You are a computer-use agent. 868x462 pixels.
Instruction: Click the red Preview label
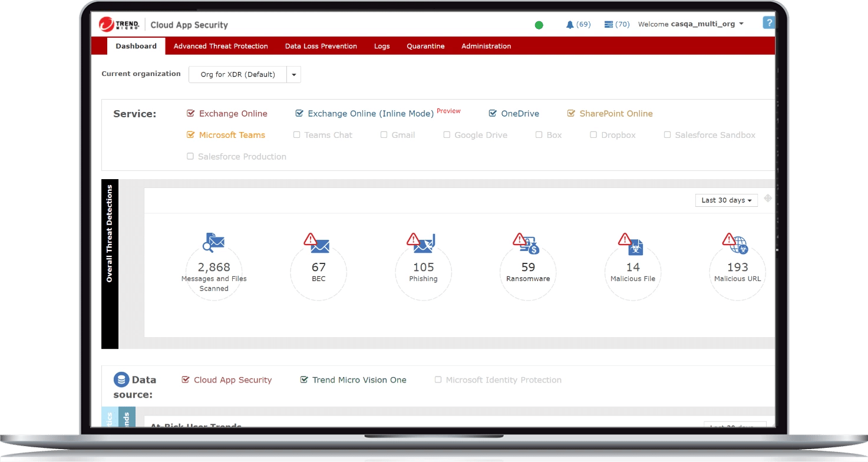point(448,111)
